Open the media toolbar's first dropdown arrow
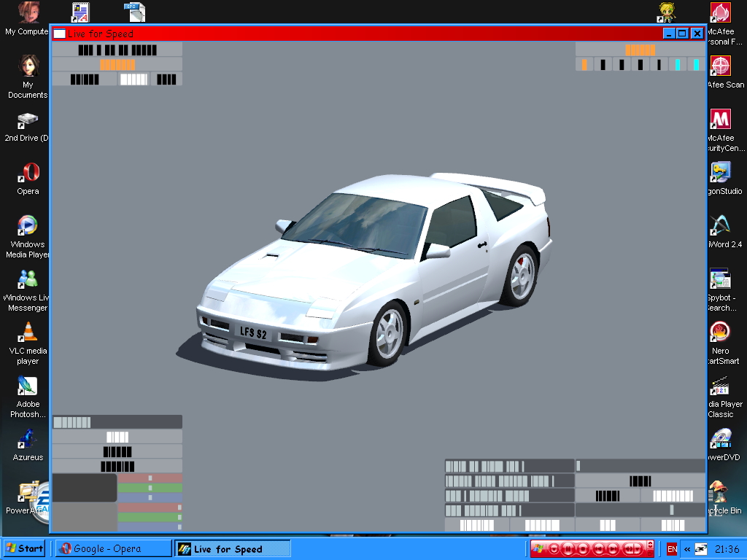 click(x=554, y=549)
